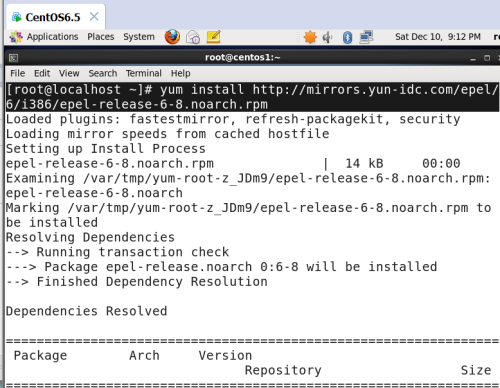Open the terminal Search menu
The width and height of the screenshot is (500, 388).
pyautogui.click(x=103, y=73)
